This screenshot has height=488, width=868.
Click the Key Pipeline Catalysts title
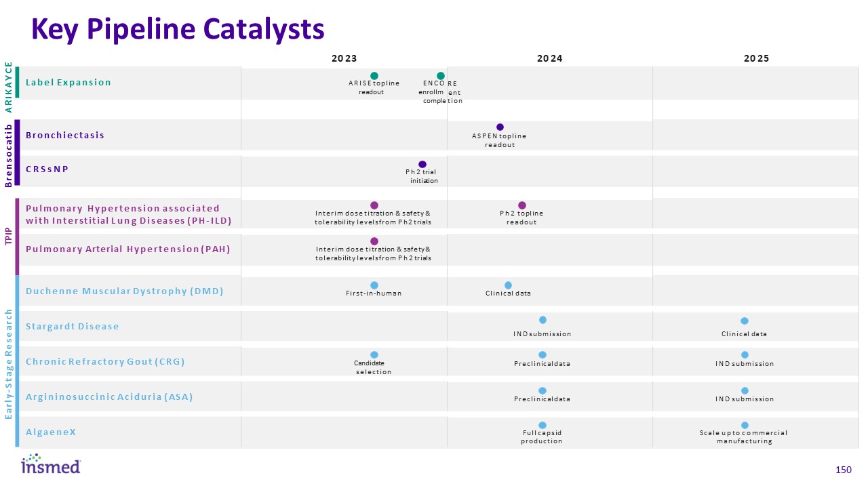[178, 28]
